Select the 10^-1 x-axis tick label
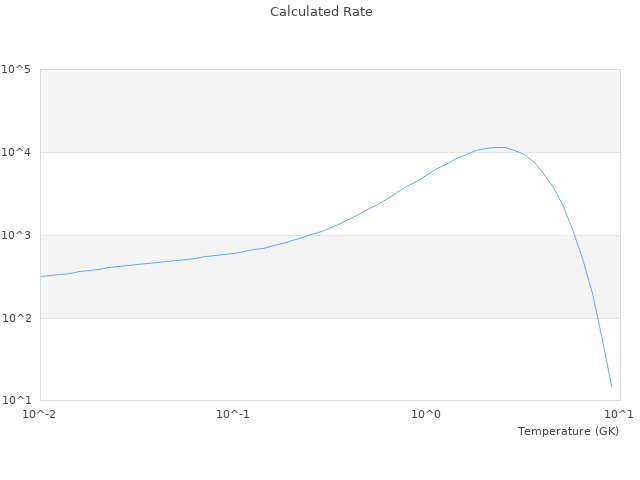The width and height of the screenshot is (640, 480). point(233,414)
